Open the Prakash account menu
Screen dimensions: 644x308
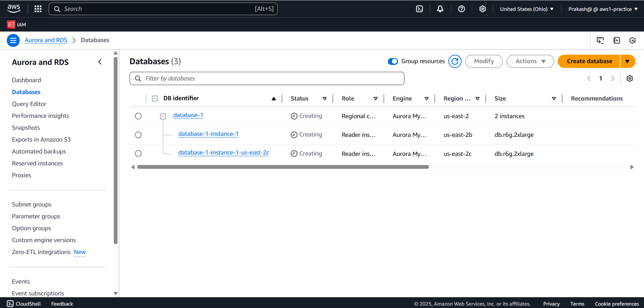[x=603, y=9]
